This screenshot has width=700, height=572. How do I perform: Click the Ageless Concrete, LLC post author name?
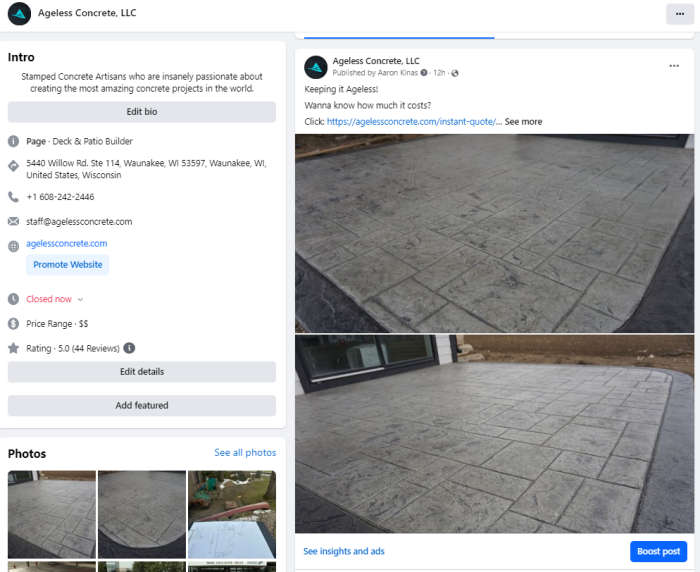point(376,61)
